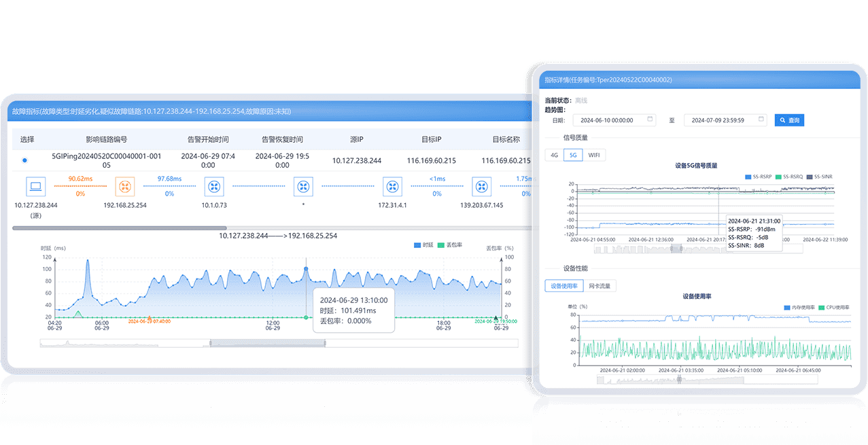Toggle SS-RSRP legend in signal quality chart
The image size is (868, 445).
(759, 177)
